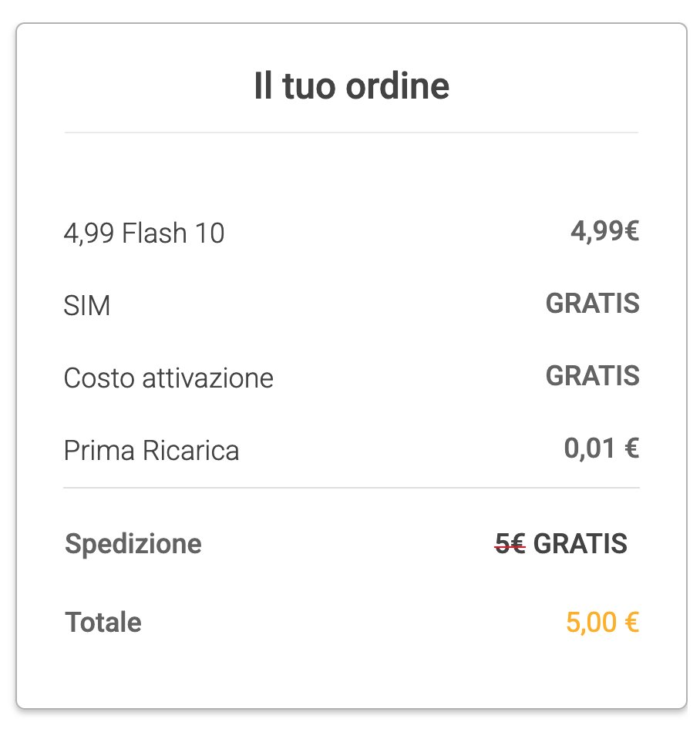Select the '4,99 Flash 10' plan label

click(x=144, y=233)
